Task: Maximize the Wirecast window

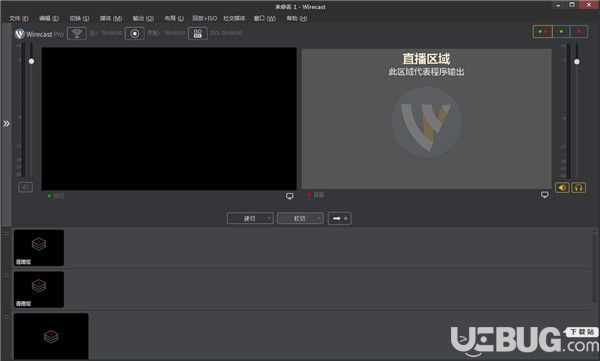Action: pyautogui.click(x=572, y=5)
